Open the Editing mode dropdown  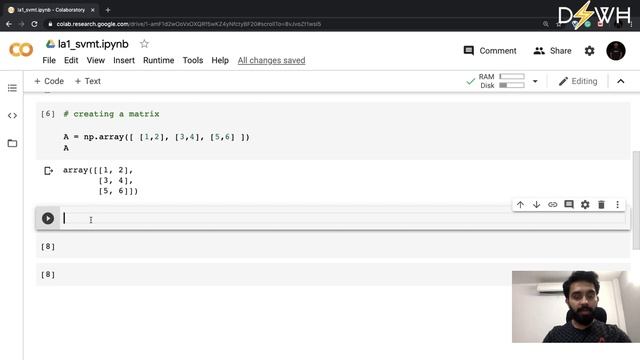pyautogui.click(x=578, y=81)
